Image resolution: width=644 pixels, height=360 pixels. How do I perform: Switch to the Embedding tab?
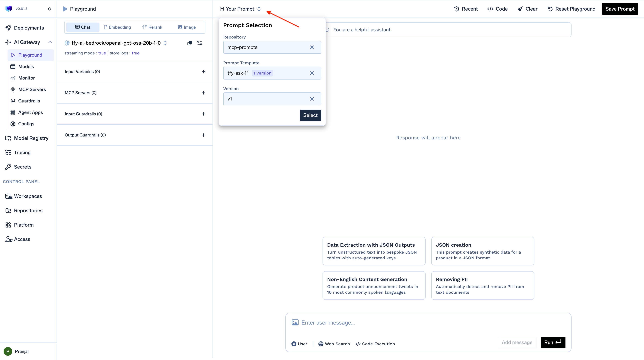(x=117, y=27)
